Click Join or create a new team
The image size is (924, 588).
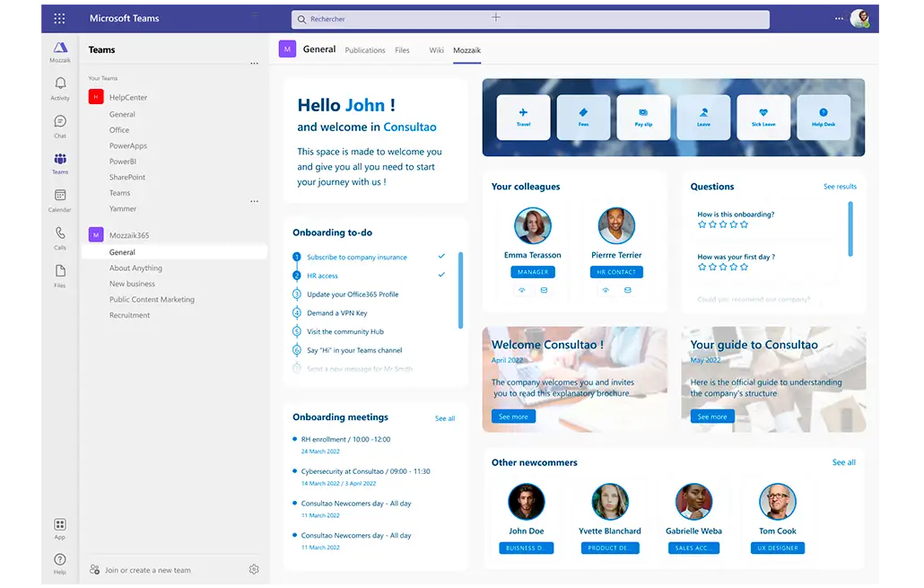pos(147,570)
